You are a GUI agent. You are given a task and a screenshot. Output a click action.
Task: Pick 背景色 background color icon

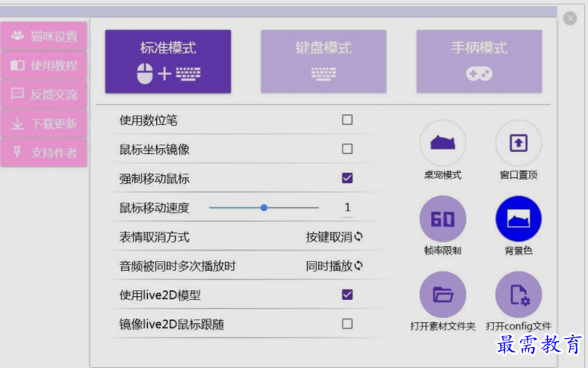(519, 219)
